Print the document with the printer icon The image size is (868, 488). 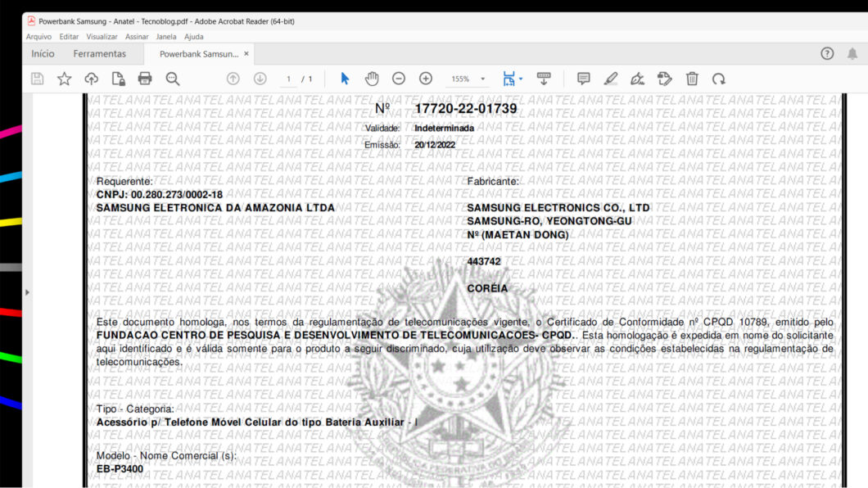pyautogui.click(x=145, y=79)
